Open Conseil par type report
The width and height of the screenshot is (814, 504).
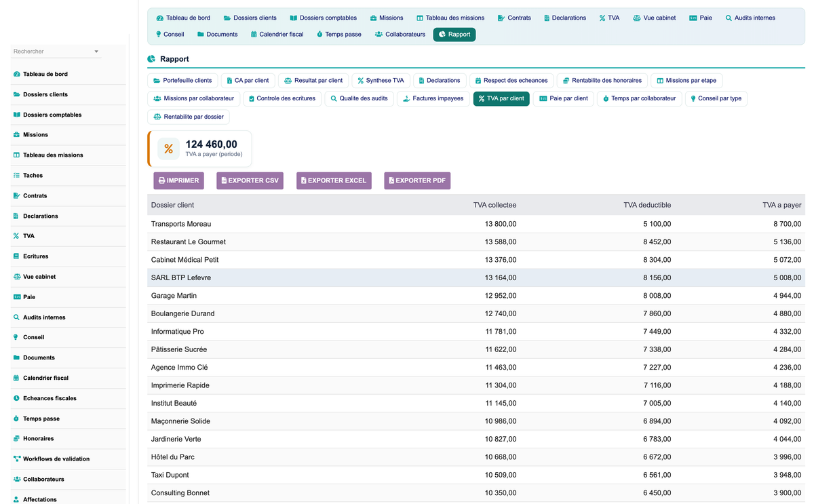point(716,98)
